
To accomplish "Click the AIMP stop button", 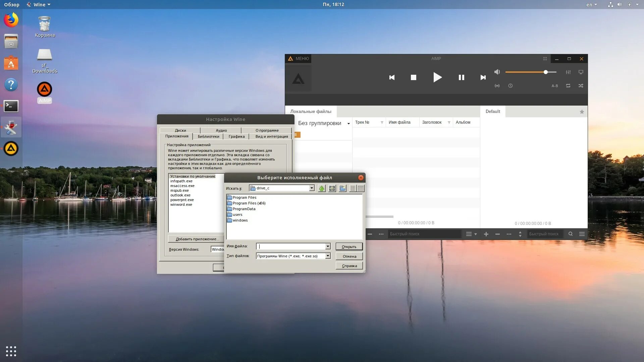I will click(x=413, y=77).
